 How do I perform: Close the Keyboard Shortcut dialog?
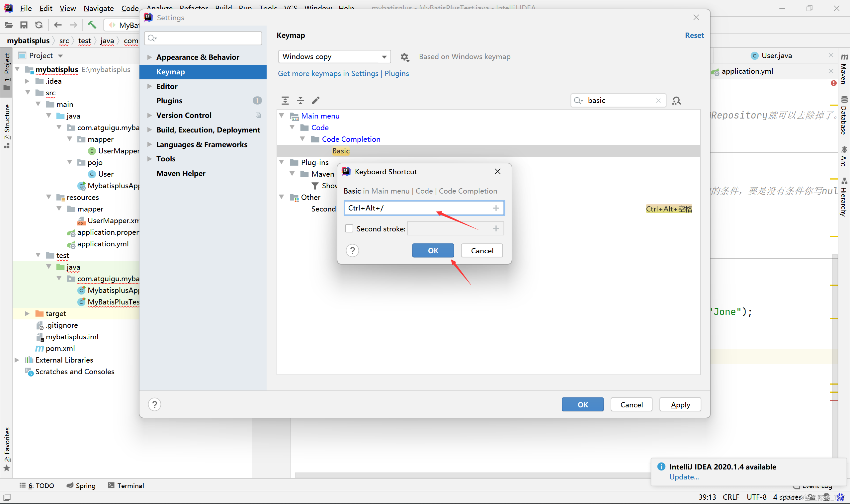tap(497, 172)
